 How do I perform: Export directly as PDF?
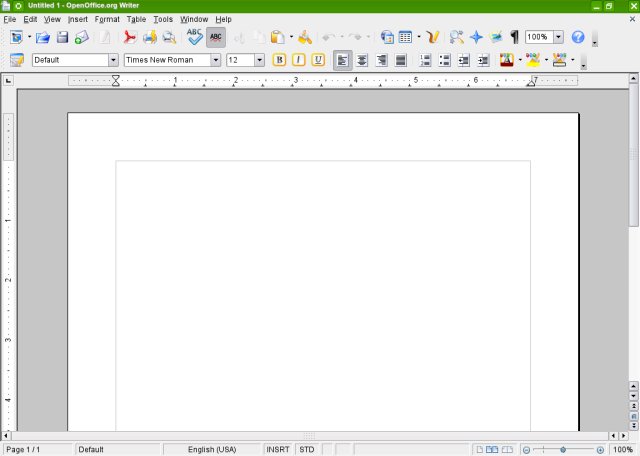coord(129,37)
